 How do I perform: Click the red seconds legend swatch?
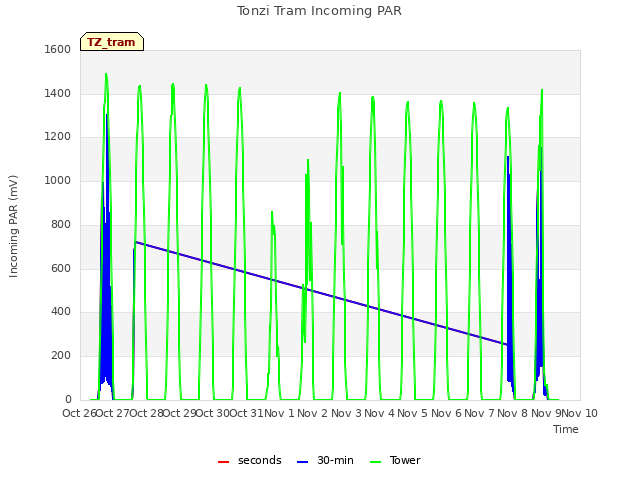(223, 462)
